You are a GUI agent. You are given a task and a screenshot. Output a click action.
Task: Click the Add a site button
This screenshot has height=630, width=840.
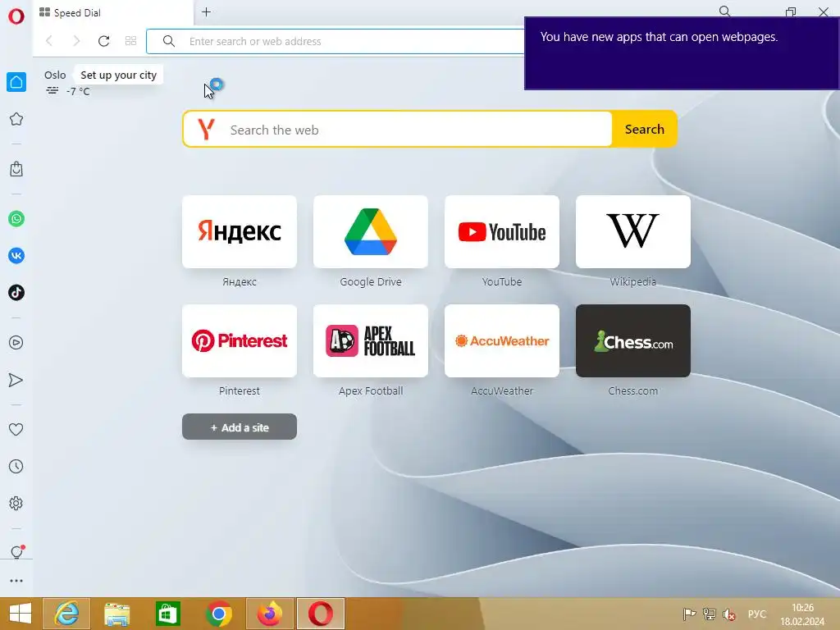[240, 427]
